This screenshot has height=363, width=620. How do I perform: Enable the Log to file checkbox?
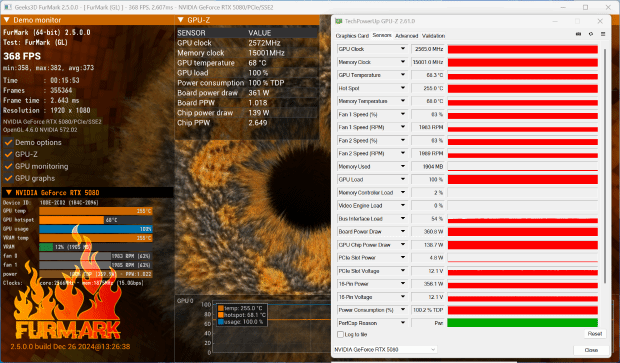click(340, 335)
